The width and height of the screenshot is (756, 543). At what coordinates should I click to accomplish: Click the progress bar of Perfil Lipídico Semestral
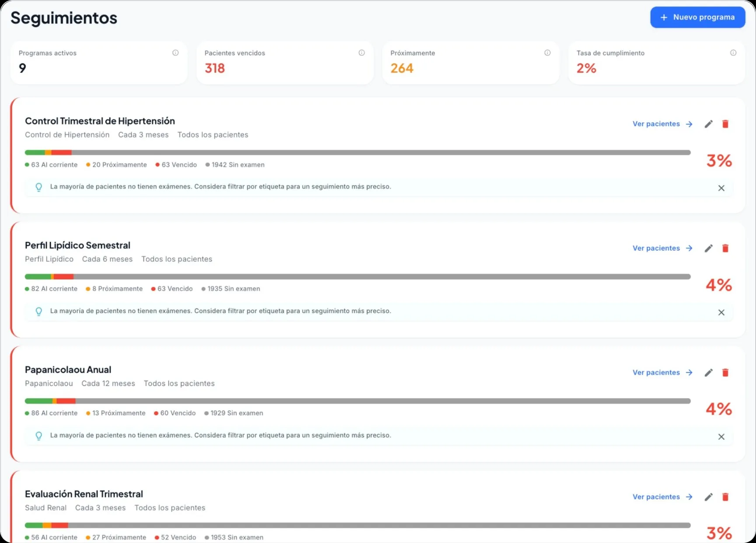(x=358, y=277)
